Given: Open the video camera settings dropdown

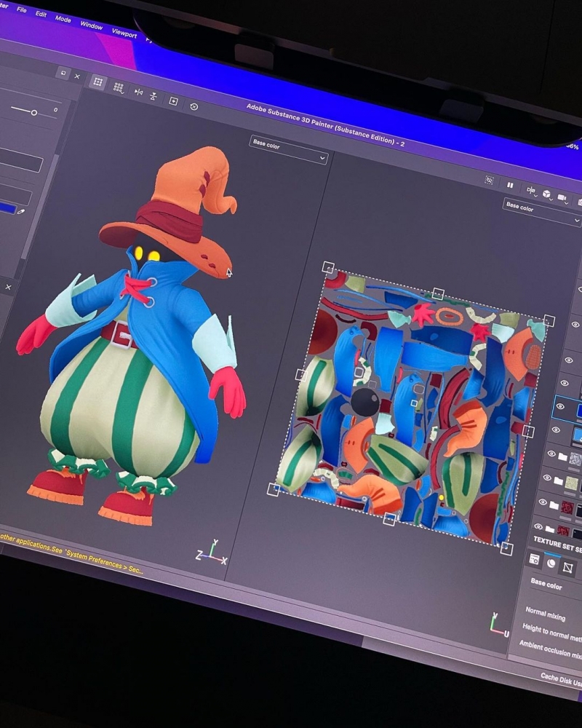Looking at the screenshot, I should point(562,198).
